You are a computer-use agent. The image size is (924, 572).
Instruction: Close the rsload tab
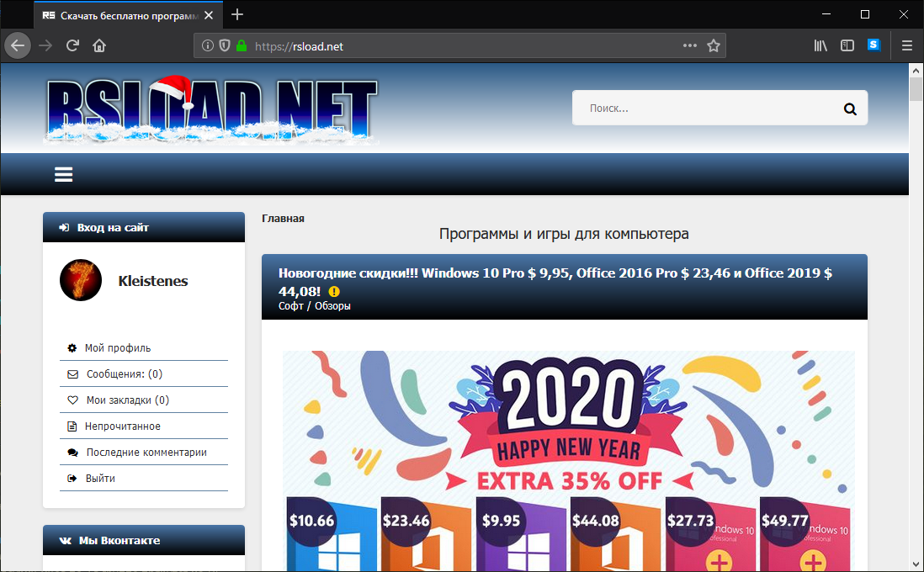(x=209, y=15)
